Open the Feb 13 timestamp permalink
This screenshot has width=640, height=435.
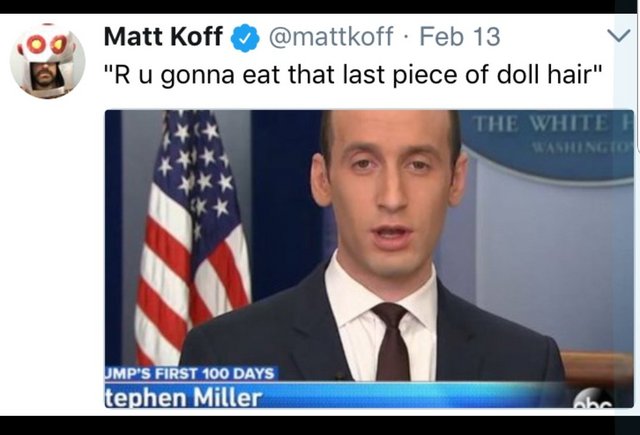point(460,36)
